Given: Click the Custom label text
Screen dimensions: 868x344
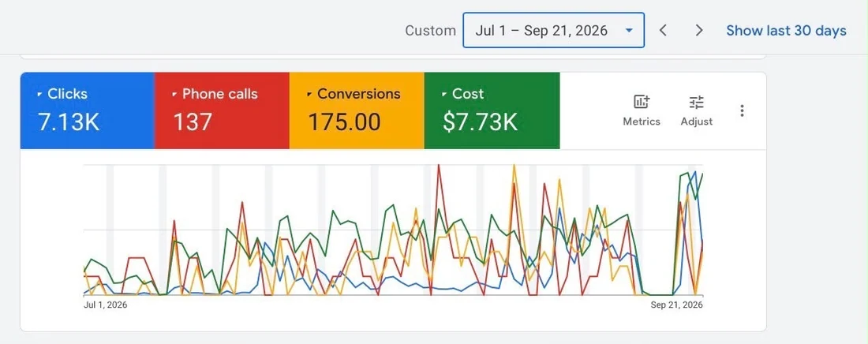Looking at the screenshot, I should coord(431,31).
